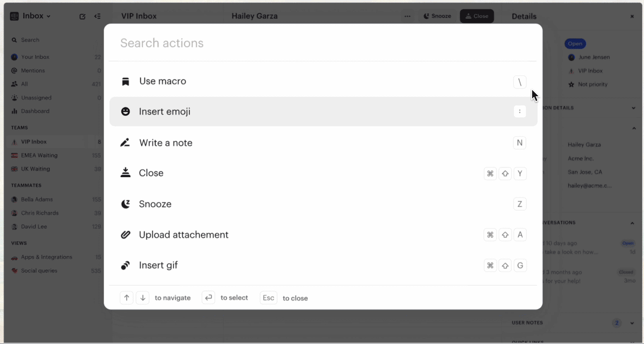Open the three-dot more options menu
This screenshot has height=344, width=644.
coord(408,16)
